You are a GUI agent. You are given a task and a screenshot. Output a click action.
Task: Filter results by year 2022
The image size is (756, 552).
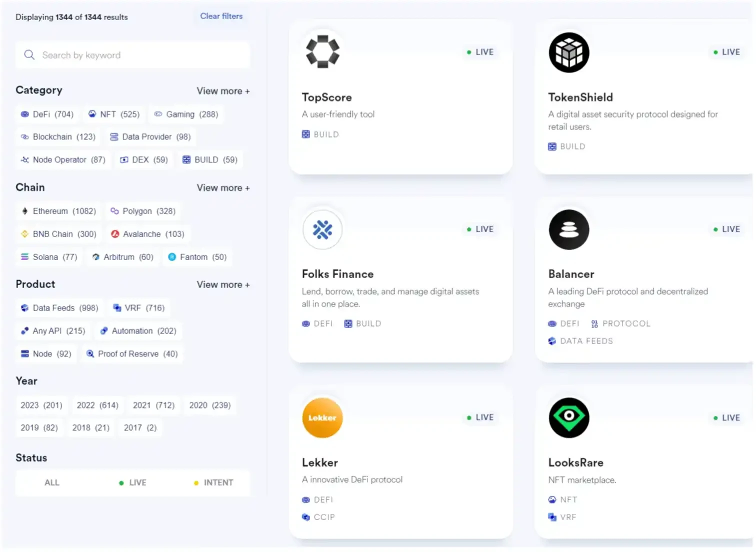pos(97,405)
